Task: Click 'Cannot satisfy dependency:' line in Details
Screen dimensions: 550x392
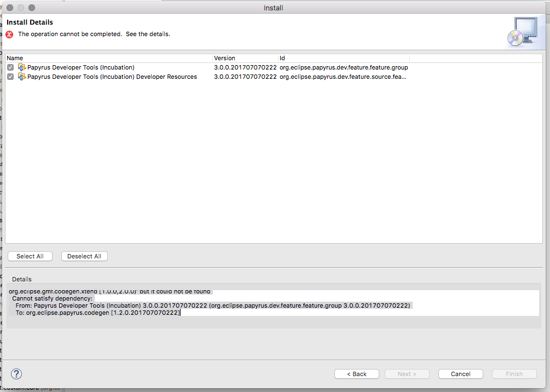Action: (53, 298)
